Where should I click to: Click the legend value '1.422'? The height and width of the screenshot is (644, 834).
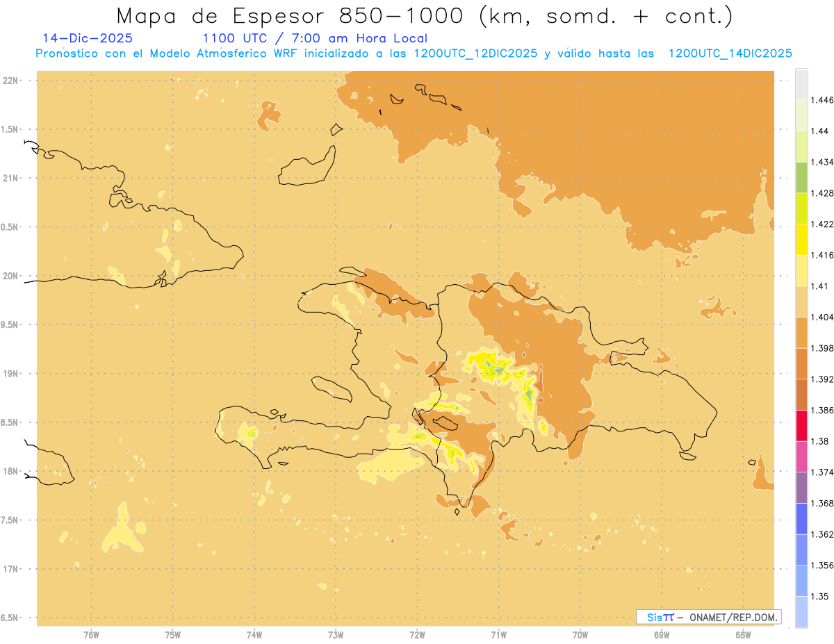pos(823,224)
